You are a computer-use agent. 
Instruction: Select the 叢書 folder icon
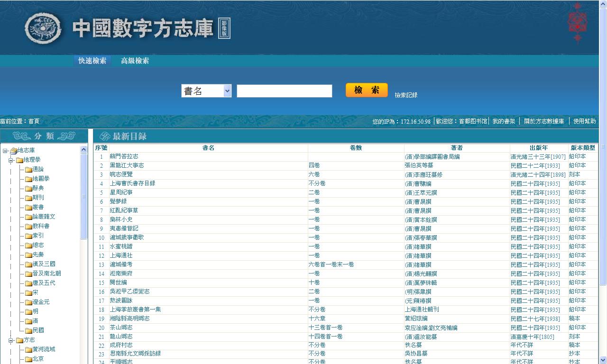pyautogui.click(x=28, y=208)
